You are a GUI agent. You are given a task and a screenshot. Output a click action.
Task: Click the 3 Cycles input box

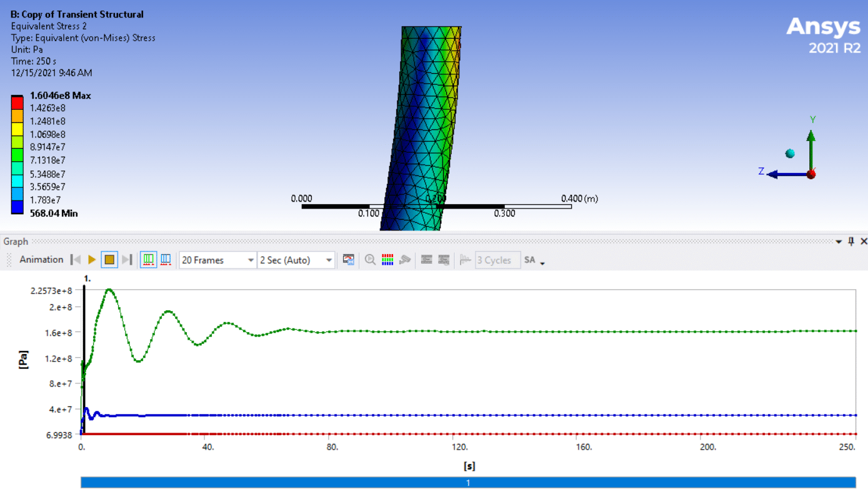click(x=497, y=260)
